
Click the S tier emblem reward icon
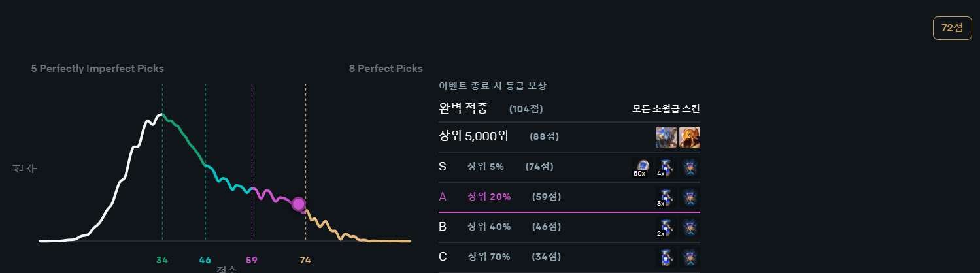pos(690,167)
